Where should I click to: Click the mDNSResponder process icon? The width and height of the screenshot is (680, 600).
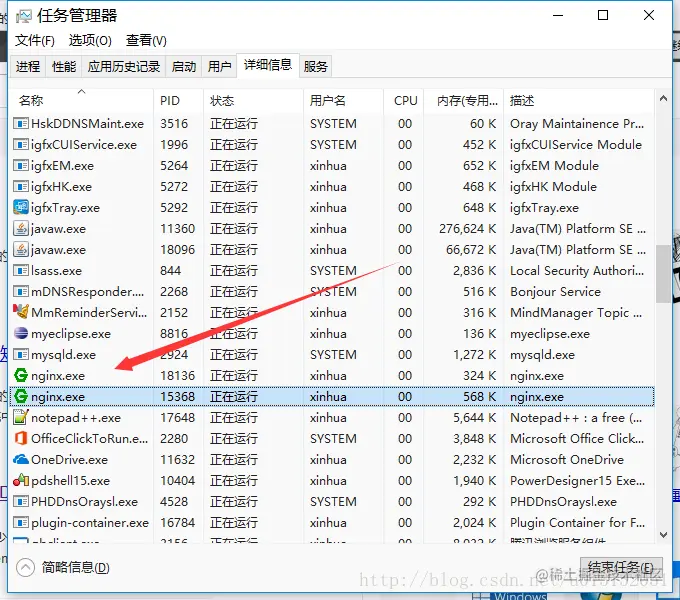21,291
